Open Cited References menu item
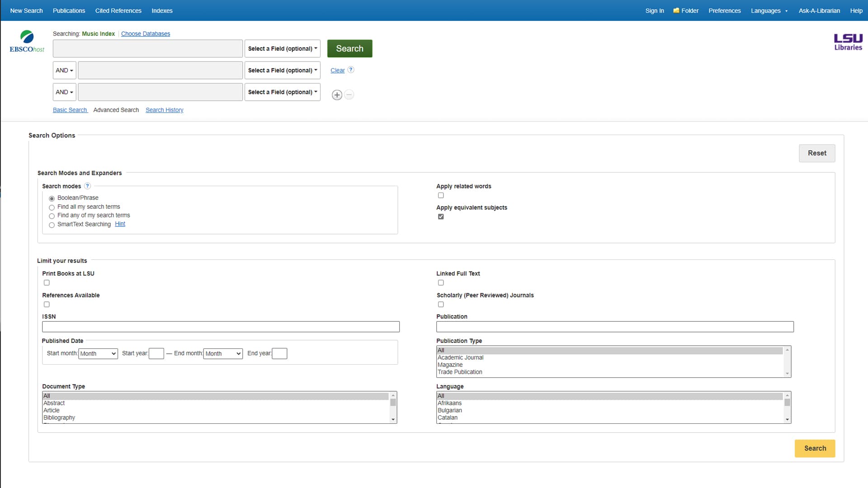 (118, 10)
